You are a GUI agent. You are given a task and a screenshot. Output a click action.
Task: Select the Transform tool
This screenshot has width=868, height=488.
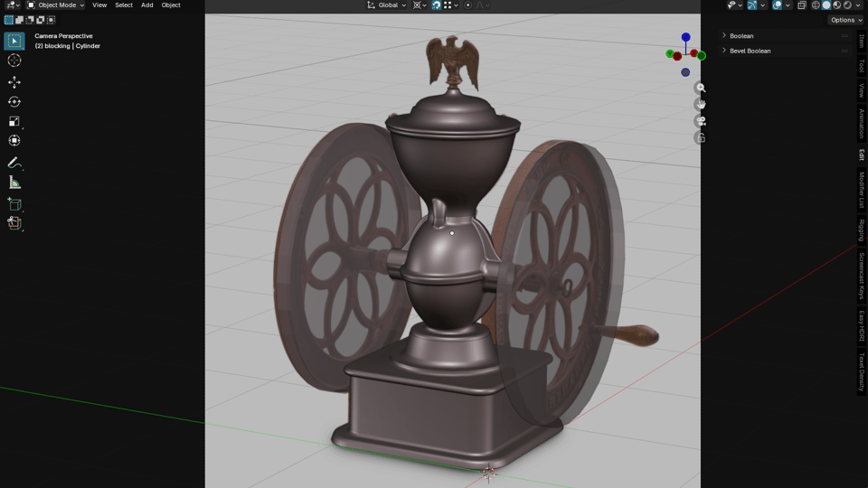coord(14,141)
